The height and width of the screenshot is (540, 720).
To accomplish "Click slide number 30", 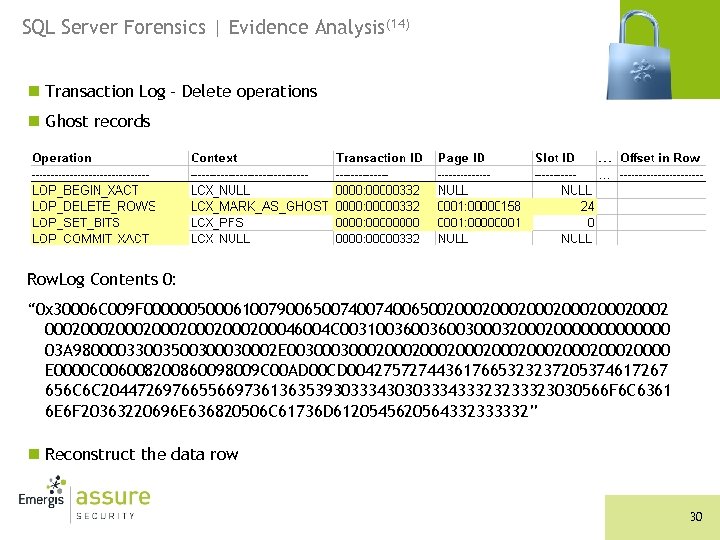I will (696, 517).
